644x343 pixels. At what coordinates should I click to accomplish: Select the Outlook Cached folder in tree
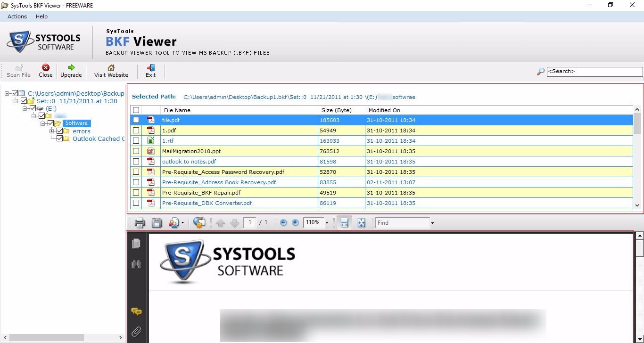(99, 139)
